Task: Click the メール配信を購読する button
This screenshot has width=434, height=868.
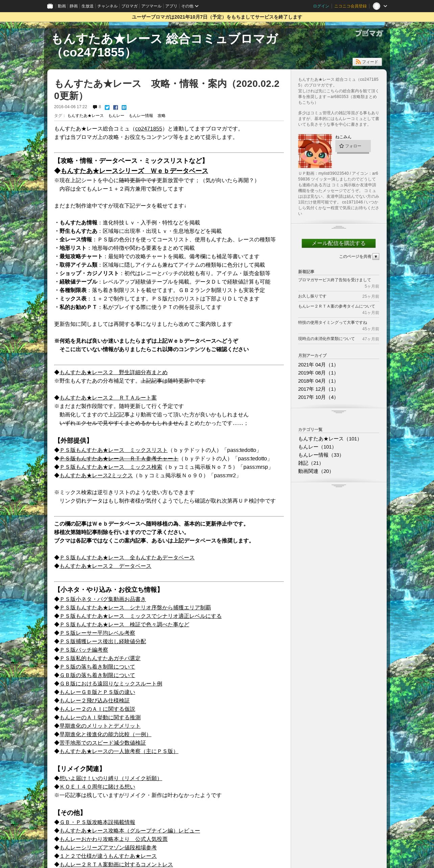Action: (339, 243)
